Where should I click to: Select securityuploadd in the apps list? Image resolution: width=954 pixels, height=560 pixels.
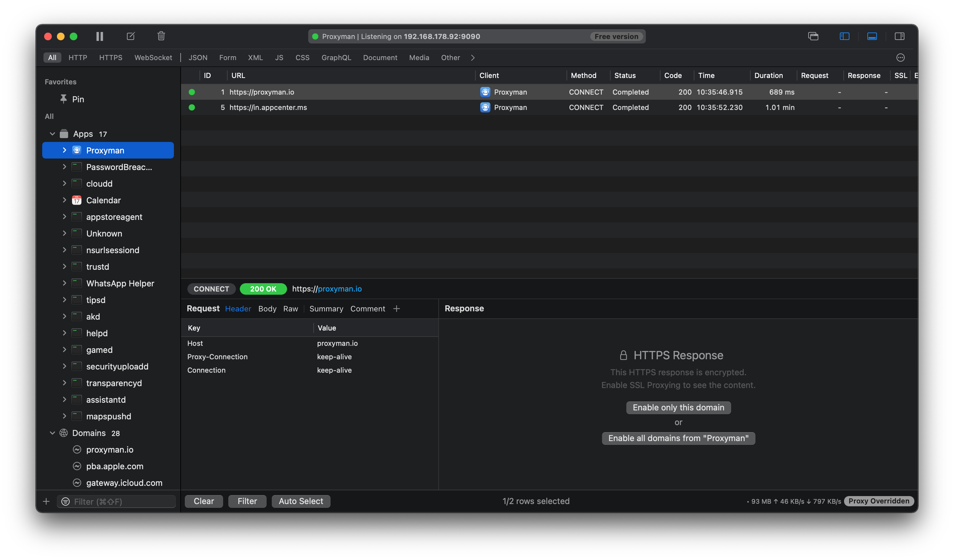click(x=108, y=367)
